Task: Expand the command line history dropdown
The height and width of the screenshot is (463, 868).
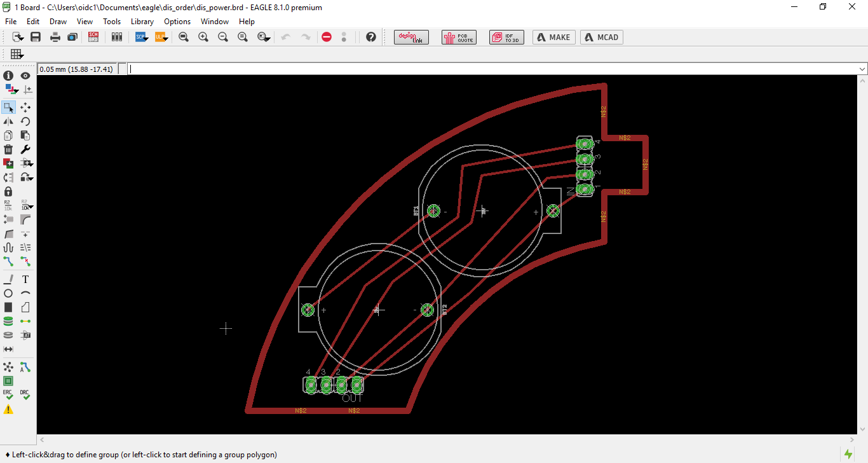Action: (x=862, y=69)
